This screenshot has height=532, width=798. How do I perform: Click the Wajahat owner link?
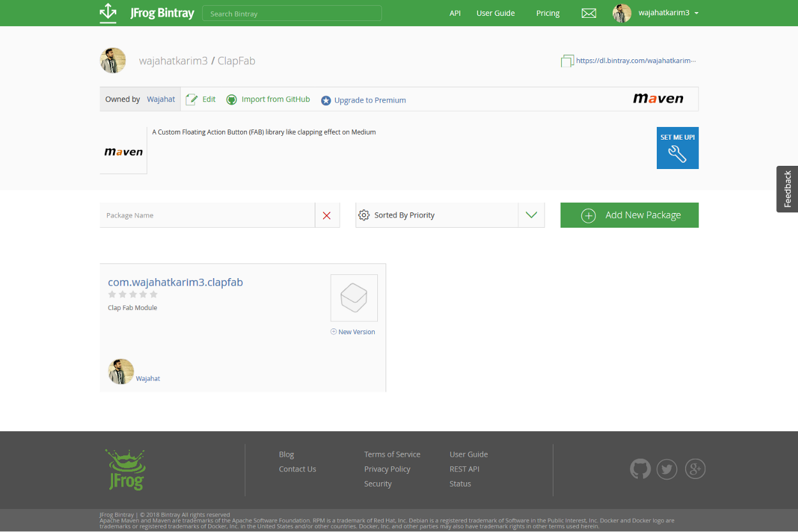161,100
